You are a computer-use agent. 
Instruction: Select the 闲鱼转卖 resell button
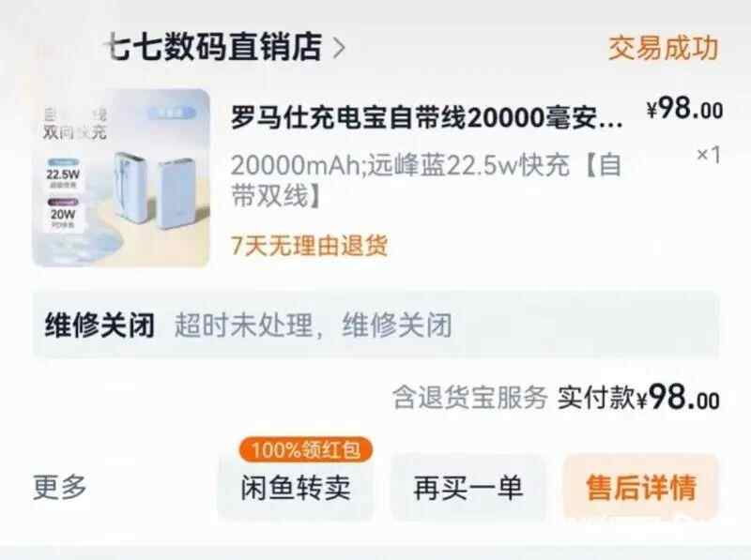(x=296, y=487)
